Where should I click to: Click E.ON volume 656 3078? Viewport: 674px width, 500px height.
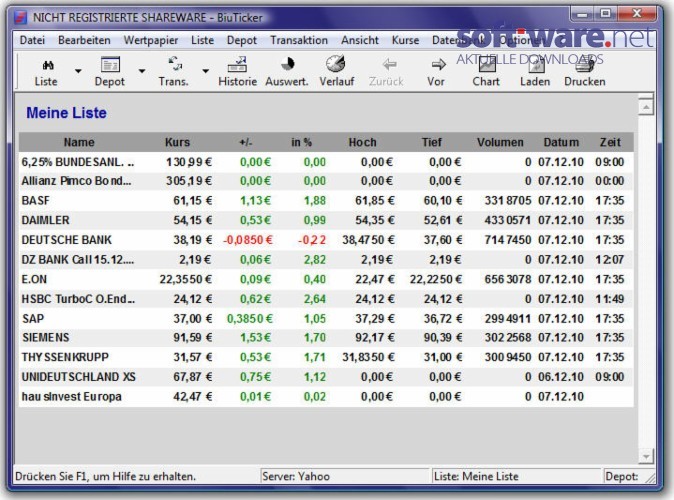click(x=508, y=279)
